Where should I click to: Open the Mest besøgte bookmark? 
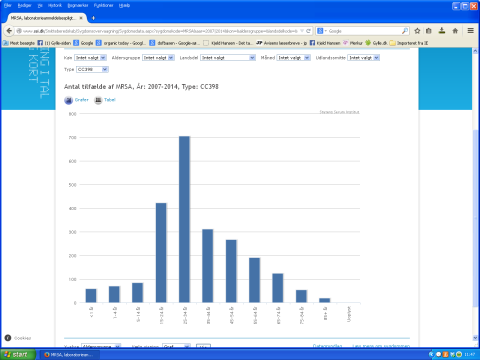point(19,43)
